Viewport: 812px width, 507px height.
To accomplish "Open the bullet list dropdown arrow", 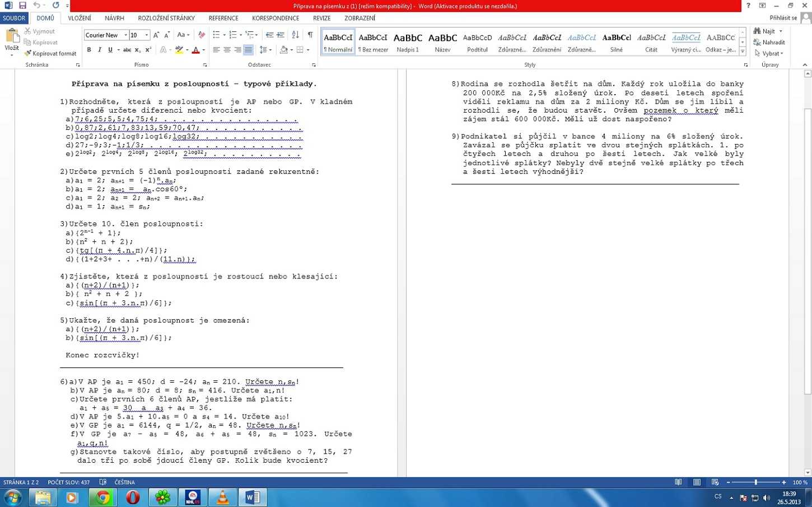I will (224, 35).
